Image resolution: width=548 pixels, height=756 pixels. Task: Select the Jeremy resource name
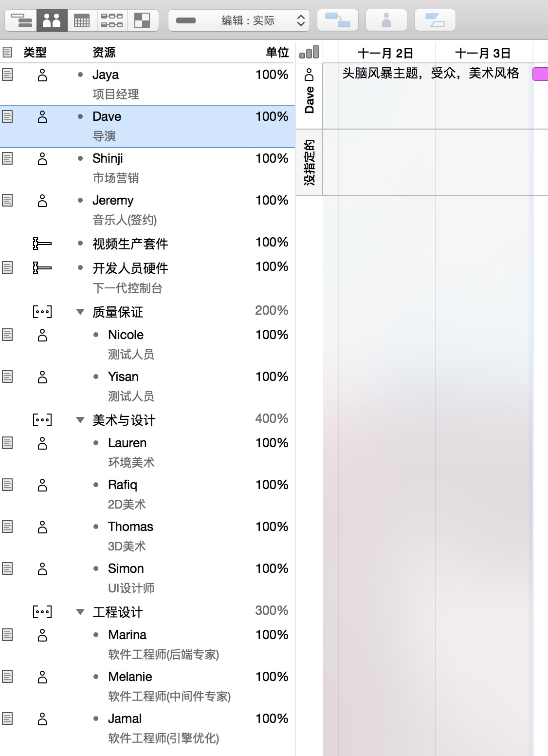coord(113,200)
